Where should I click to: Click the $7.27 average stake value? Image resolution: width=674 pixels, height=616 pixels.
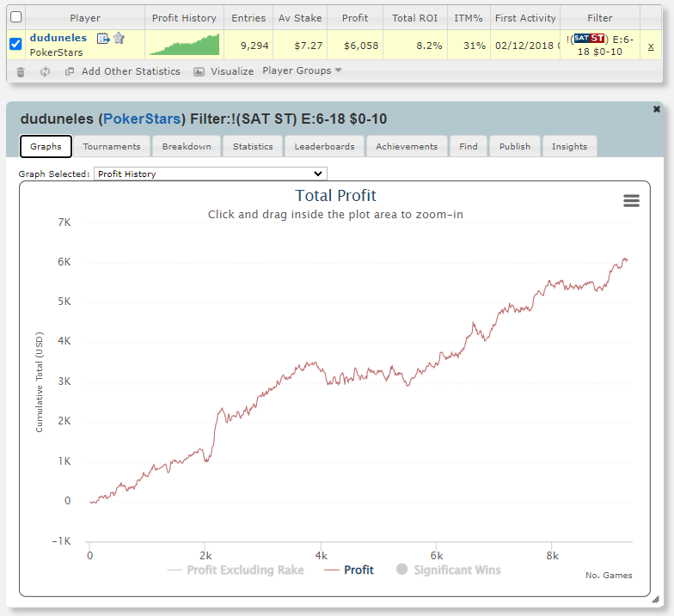tap(308, 46)
